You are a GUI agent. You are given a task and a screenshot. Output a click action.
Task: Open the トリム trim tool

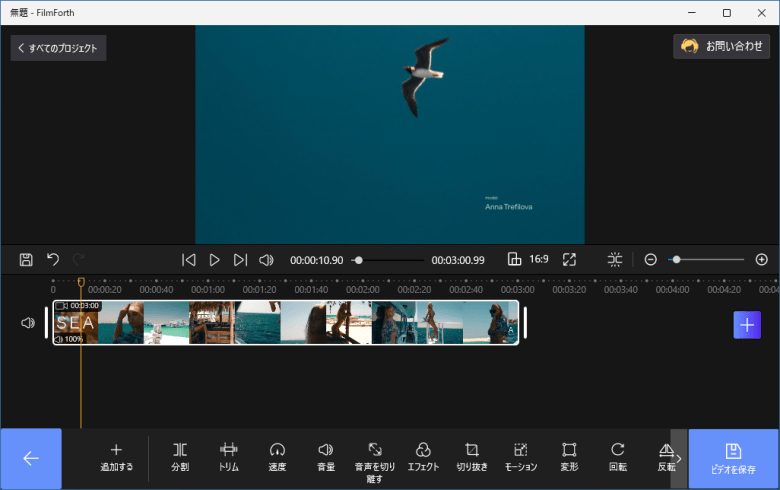coord(229,457)
